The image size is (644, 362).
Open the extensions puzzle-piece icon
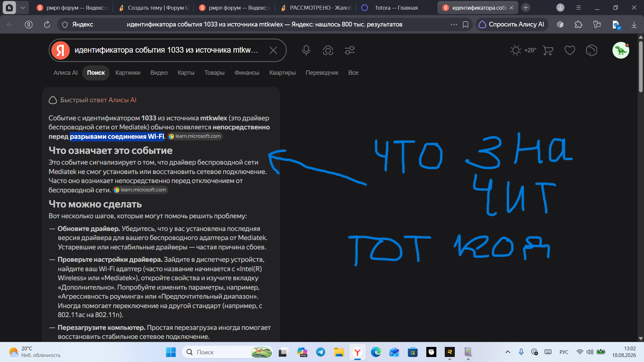pos(579,24)
